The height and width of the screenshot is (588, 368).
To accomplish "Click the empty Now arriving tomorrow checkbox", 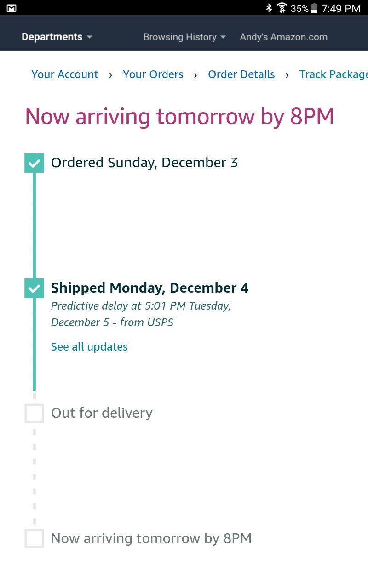I will (34, 538).
